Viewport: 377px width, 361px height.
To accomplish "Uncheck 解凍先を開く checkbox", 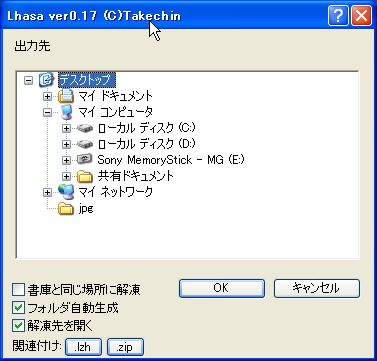I will 18,326.
